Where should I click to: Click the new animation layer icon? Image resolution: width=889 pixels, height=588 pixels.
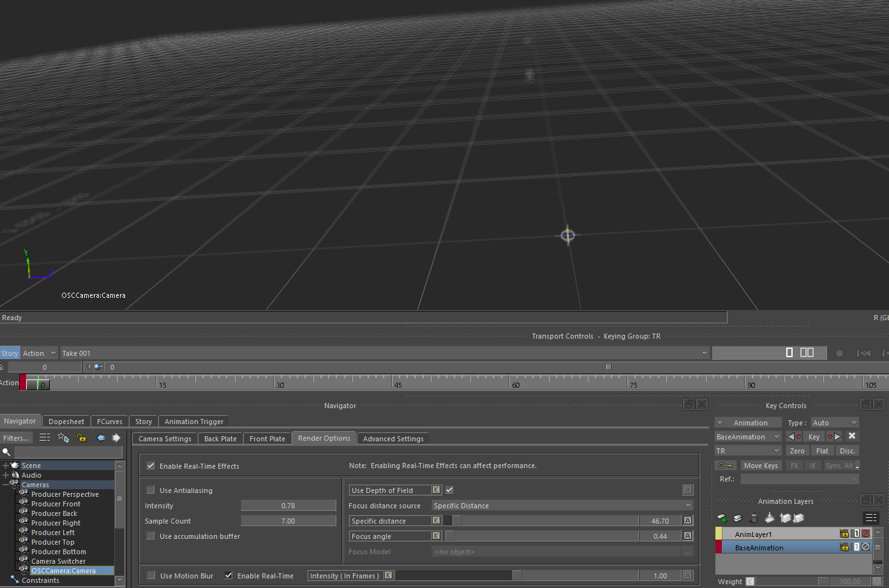click(722, 518)
